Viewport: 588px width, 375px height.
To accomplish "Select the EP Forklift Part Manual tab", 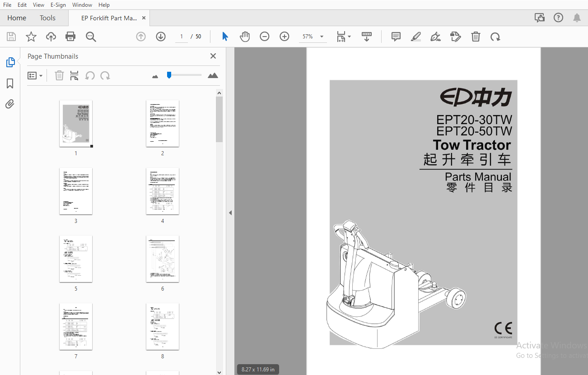I will coord(109,18).
